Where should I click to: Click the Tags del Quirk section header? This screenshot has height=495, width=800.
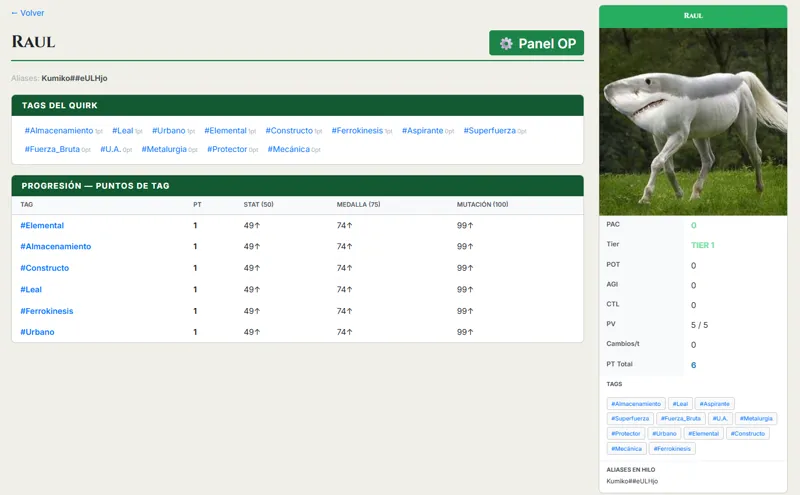[x=297, y=105]
